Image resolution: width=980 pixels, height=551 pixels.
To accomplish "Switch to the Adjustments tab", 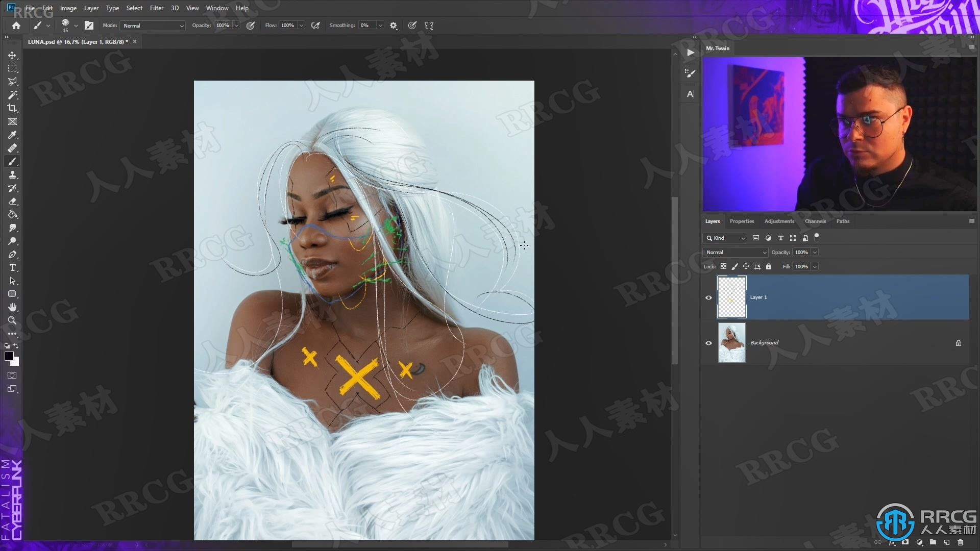I will pos(779,221).
